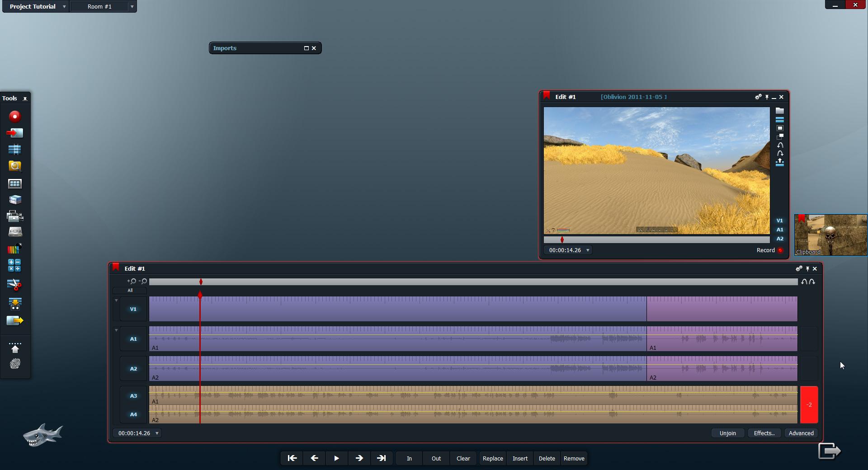This screenshot has width=868, height=470.
Task: Open Project Tutorial dropdown arrow
Action: (64, 7)
